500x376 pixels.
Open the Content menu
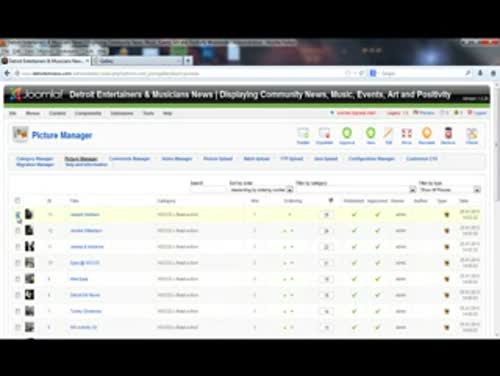tap(57, 113)
